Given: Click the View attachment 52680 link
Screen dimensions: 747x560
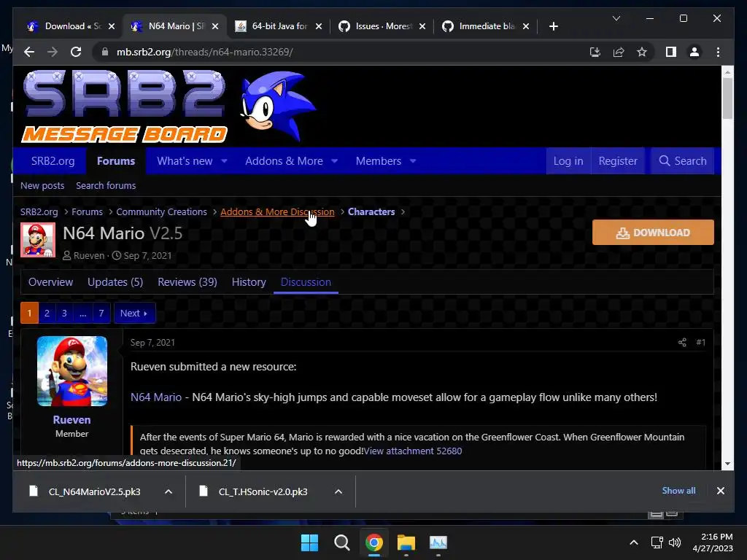Looking at the screenshot, I should (413, 451).
